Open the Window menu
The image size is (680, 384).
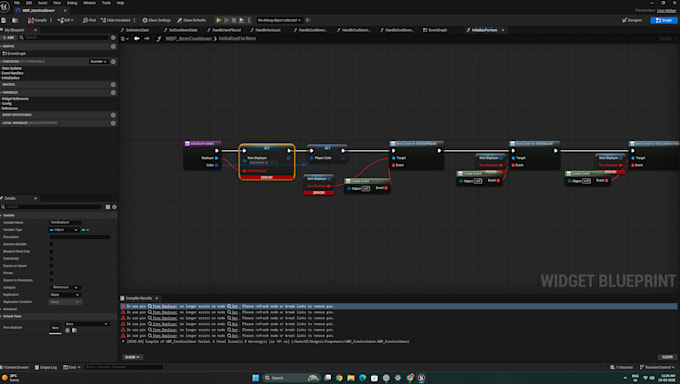click(x=89, y=3)
